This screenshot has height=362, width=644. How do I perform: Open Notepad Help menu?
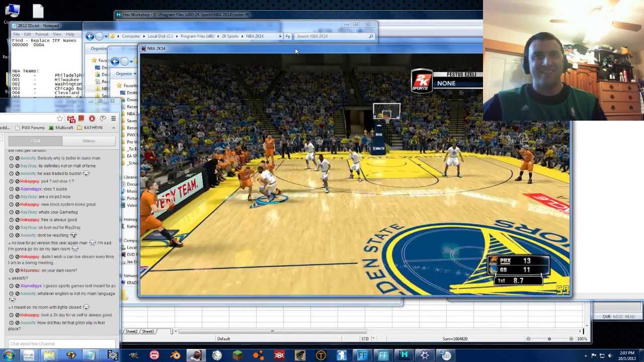70,34
